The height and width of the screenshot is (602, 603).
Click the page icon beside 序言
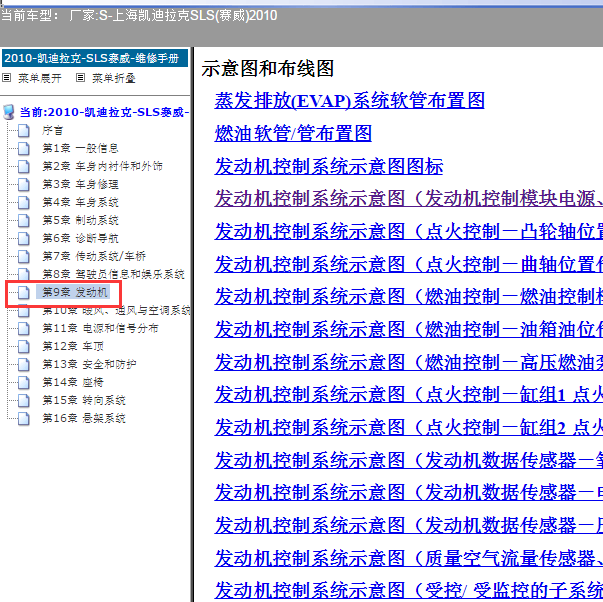tap(23, 130)
